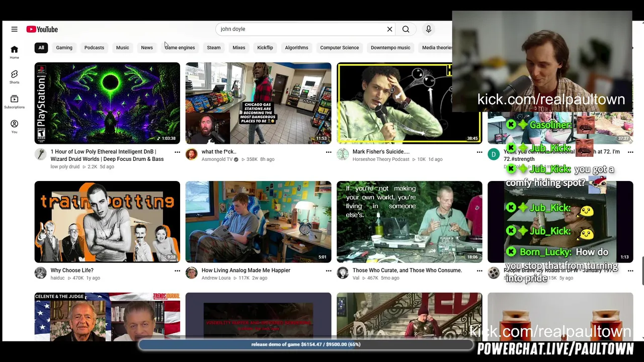This screenshot has width=644, height=362.
Task: Click the haiduc channel avatar
Action: coord(40,273)
